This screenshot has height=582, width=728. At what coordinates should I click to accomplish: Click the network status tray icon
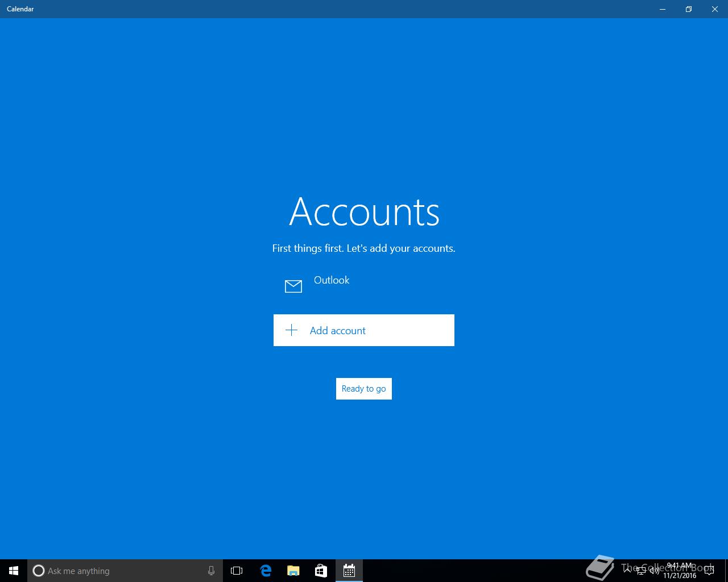tap(640, 571)
